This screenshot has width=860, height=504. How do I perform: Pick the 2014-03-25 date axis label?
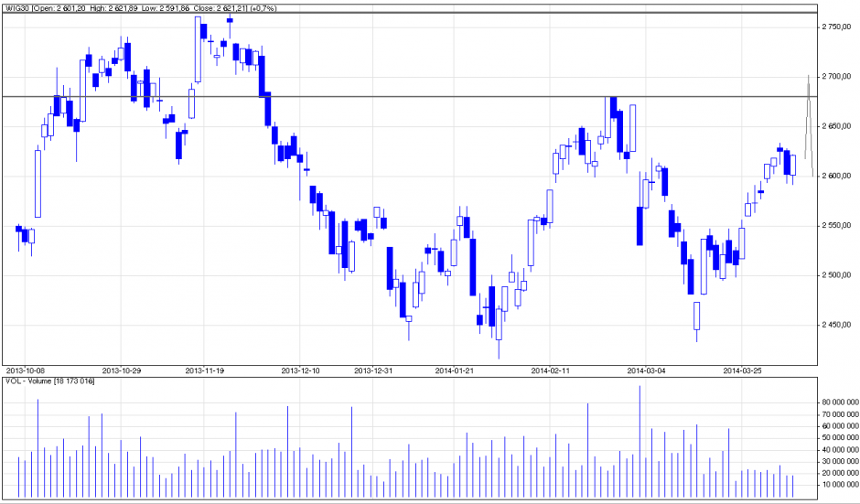coord(742,370)
